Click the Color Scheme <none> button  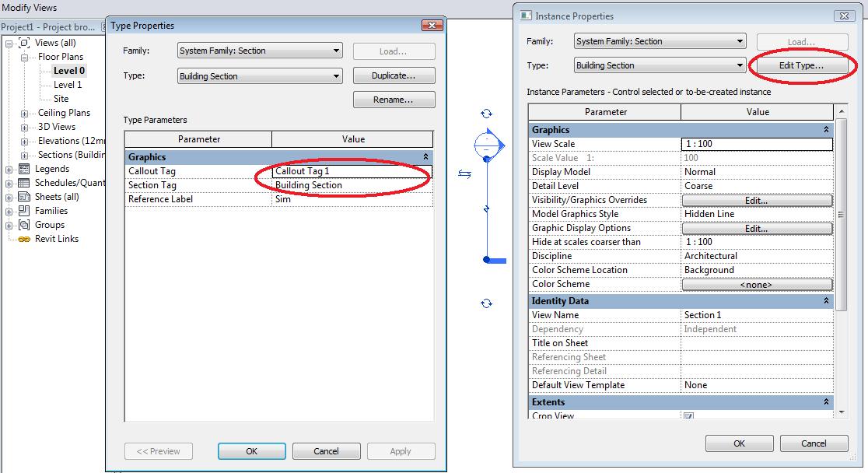757,284
